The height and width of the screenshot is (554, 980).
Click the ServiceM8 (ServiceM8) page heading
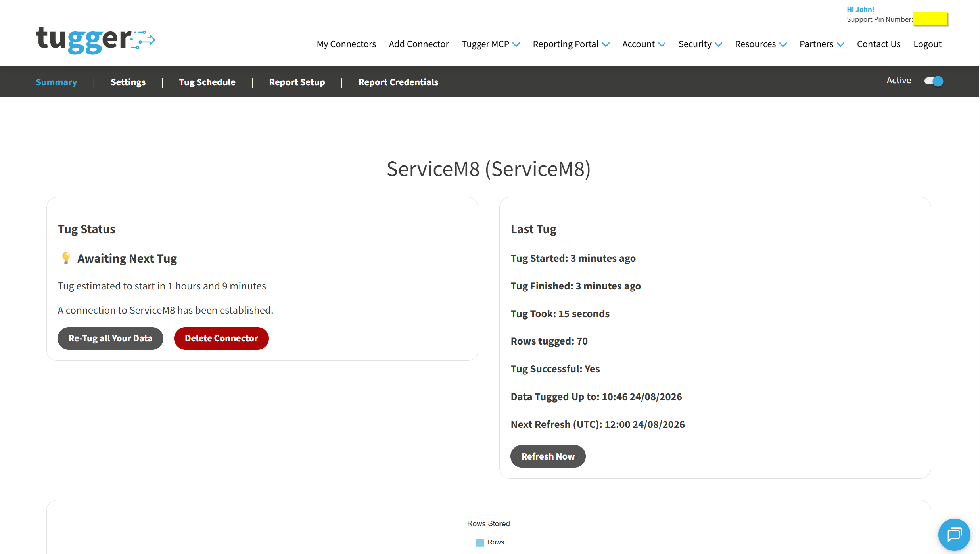point(489,169)
